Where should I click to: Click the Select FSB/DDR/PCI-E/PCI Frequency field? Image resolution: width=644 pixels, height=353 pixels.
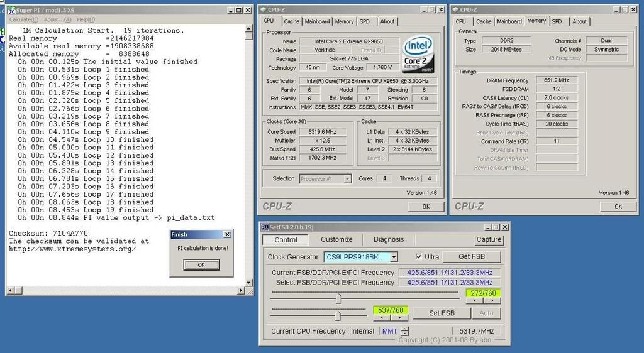point(449,283)
